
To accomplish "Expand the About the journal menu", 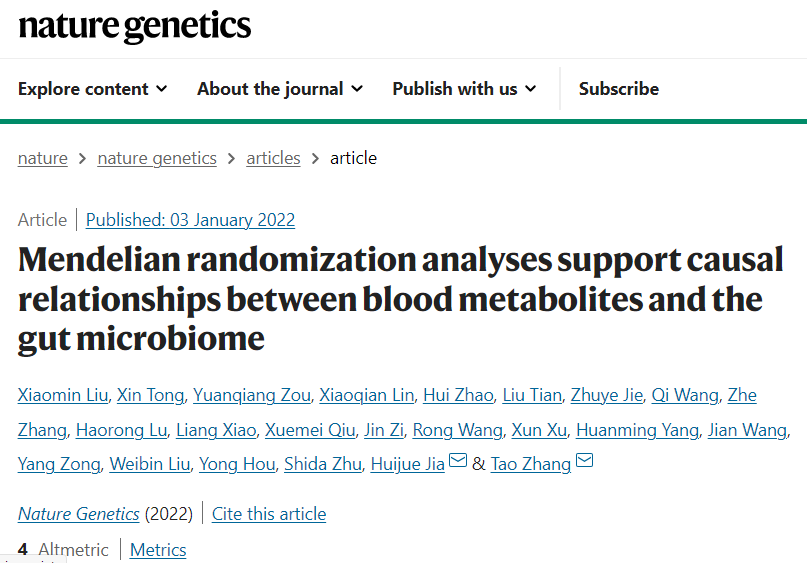I will click(280, 89).
